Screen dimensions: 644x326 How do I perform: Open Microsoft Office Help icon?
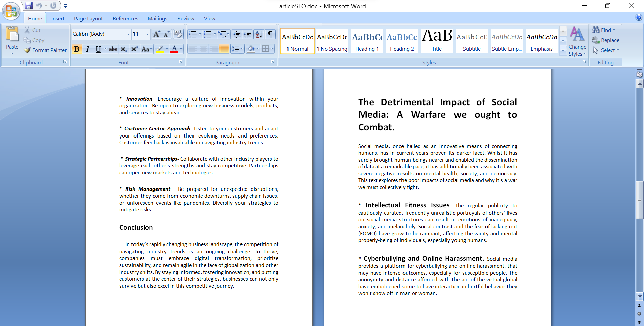point(639,18)
